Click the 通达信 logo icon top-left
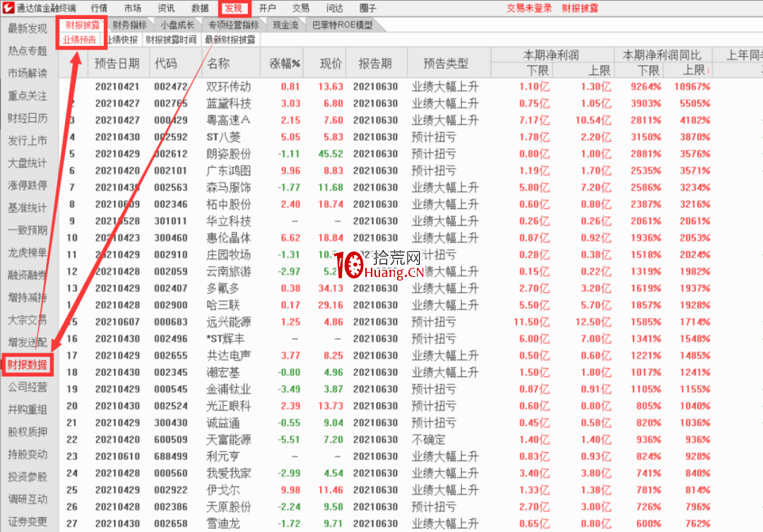Viewport: 763px width, 532px height. pyautogui.click(x=8, y=8)
